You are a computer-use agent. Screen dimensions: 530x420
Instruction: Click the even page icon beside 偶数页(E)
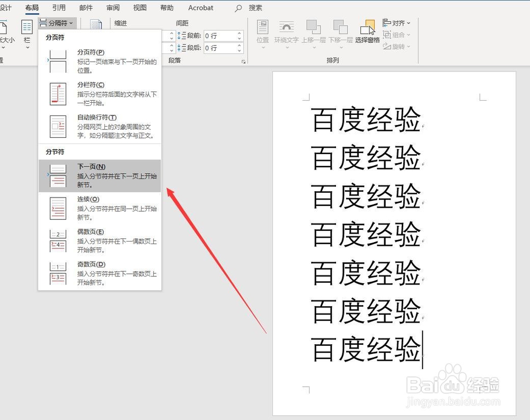click(x=58, y=240)
